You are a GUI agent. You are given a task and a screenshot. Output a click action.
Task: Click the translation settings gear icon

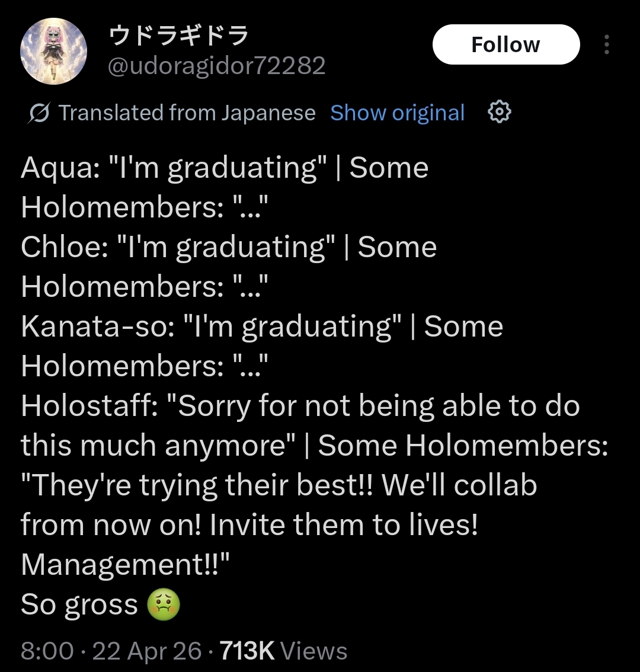499,112
